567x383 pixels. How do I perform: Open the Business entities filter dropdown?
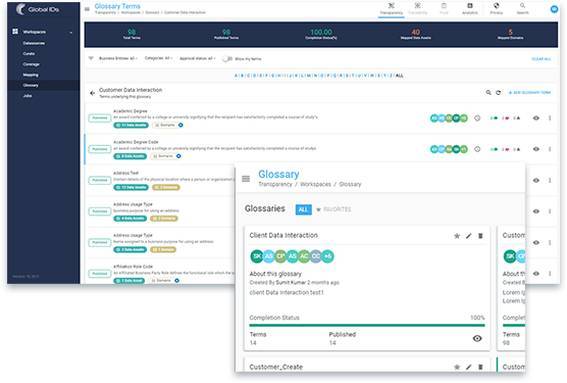click(x=118, y=58)
